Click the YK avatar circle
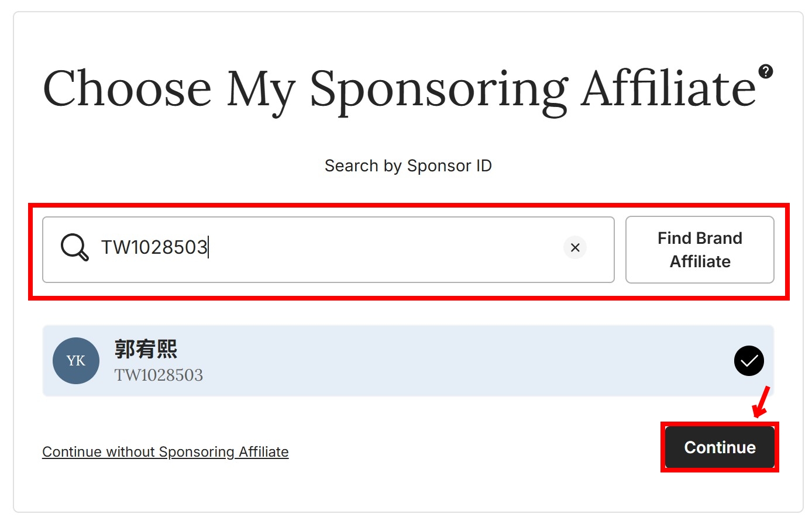 point(76,361)
